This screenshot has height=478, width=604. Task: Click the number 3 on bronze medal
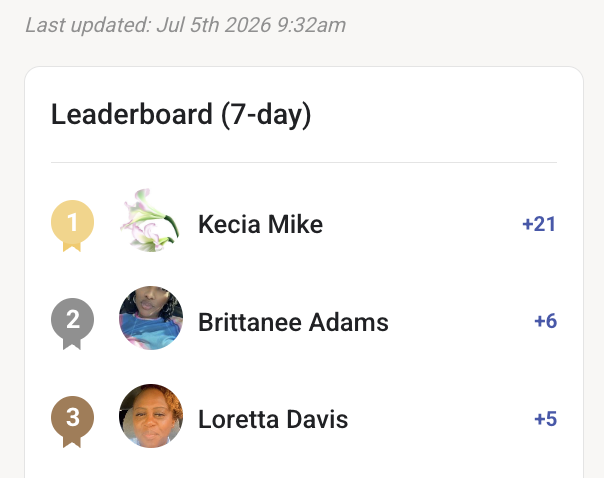coord(72,417)
